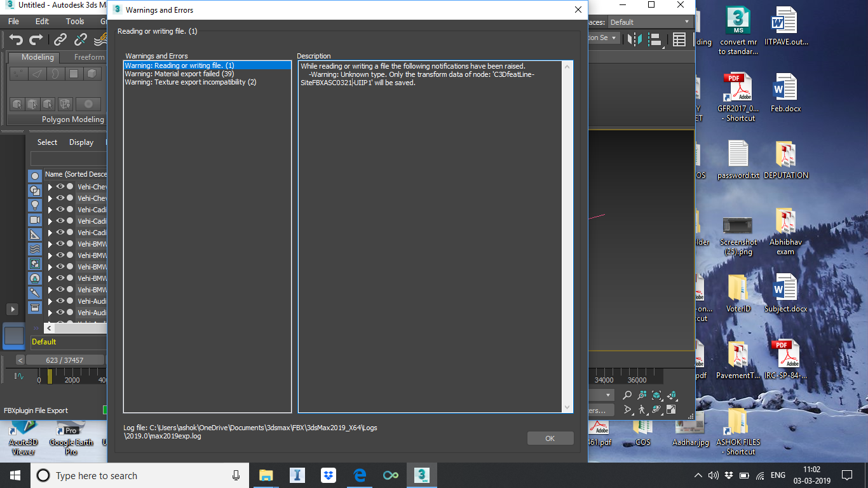Open the Workspaces Default dropdown

[x=649, y=22]
